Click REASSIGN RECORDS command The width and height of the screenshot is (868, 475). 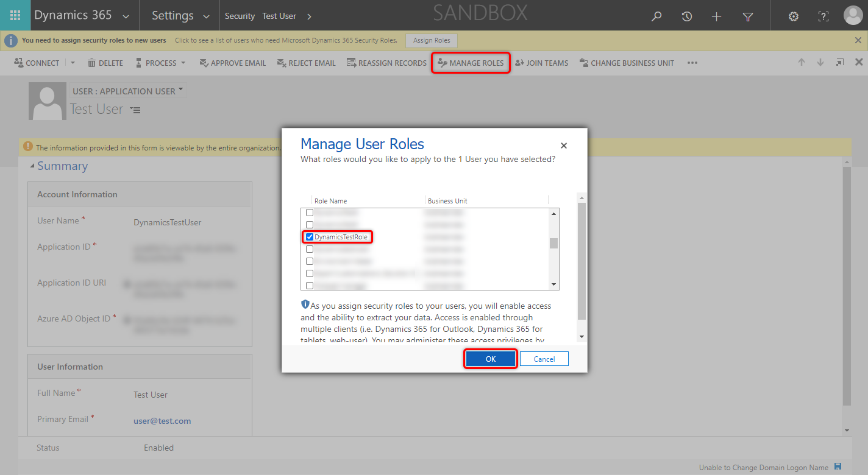tap(386, 63)
